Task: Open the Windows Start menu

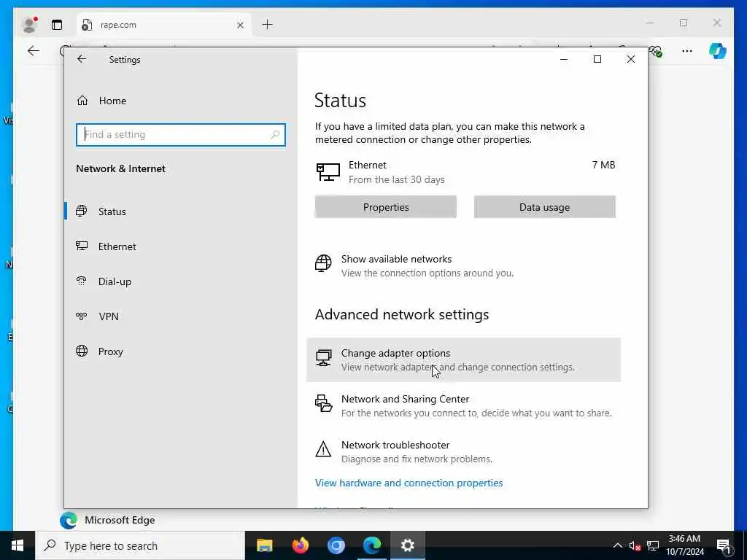Action: coord(18,545)
